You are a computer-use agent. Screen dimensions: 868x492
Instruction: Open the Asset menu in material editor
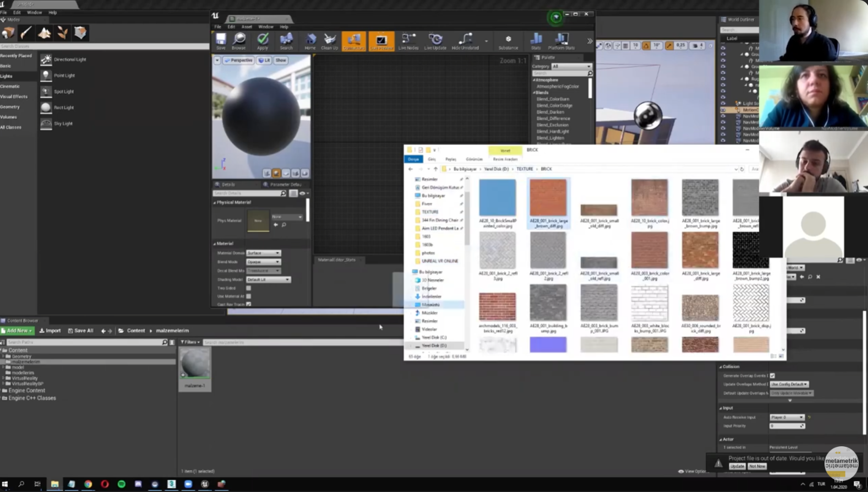247,26
